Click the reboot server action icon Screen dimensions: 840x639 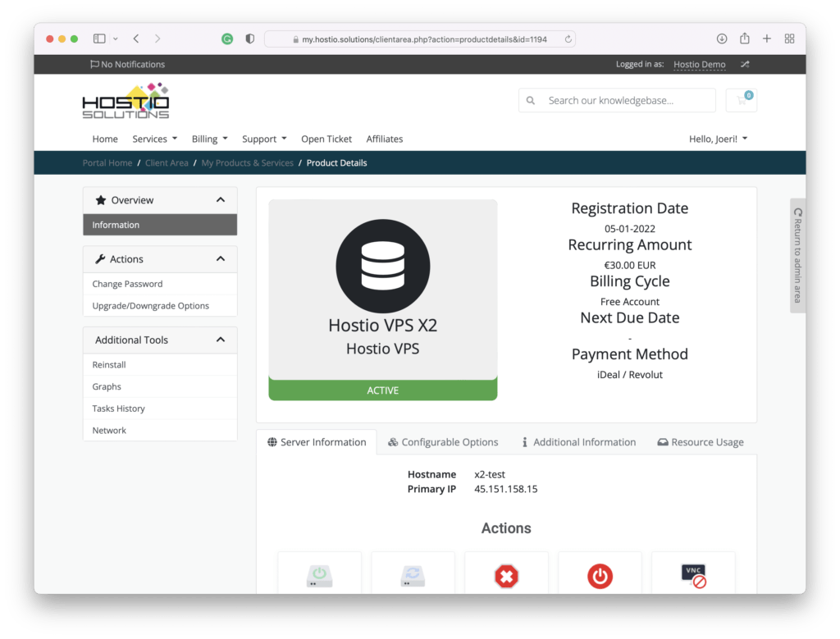[413, 576]
